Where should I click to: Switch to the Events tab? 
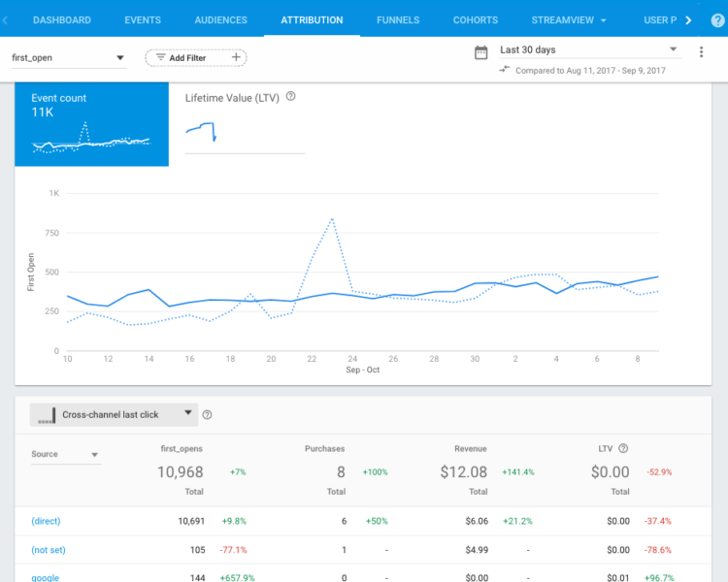143,20
